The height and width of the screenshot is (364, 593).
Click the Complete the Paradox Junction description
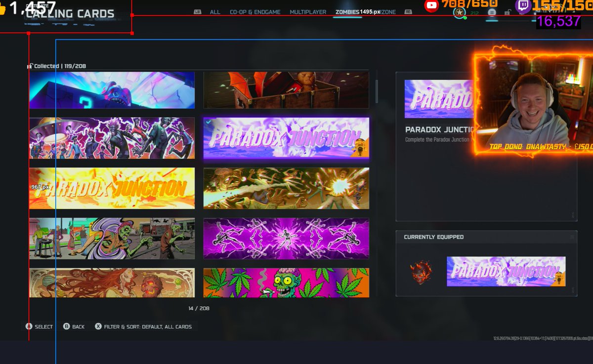(439, 140)
